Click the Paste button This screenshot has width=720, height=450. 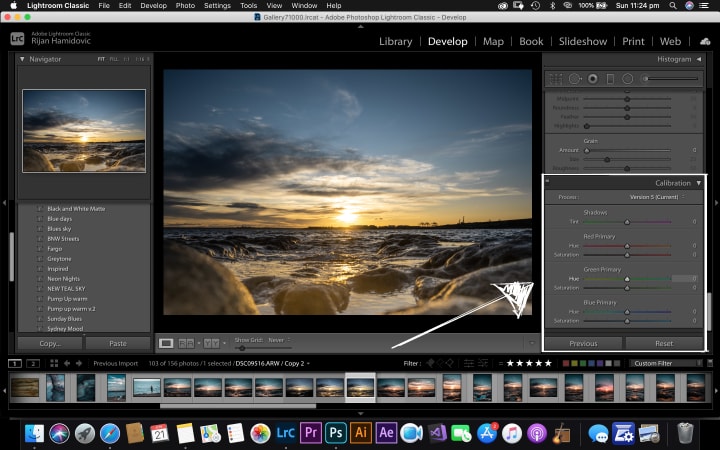(118, 343)
